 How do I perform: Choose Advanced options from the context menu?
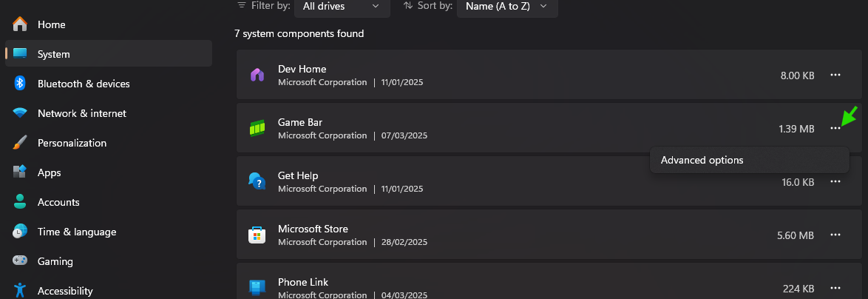tap(702, 160)
